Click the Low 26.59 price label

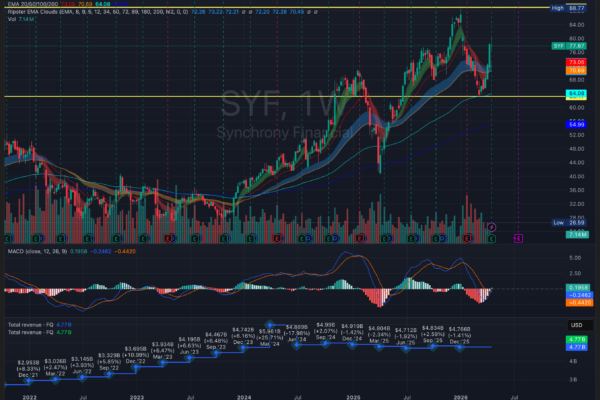(567, 223)
